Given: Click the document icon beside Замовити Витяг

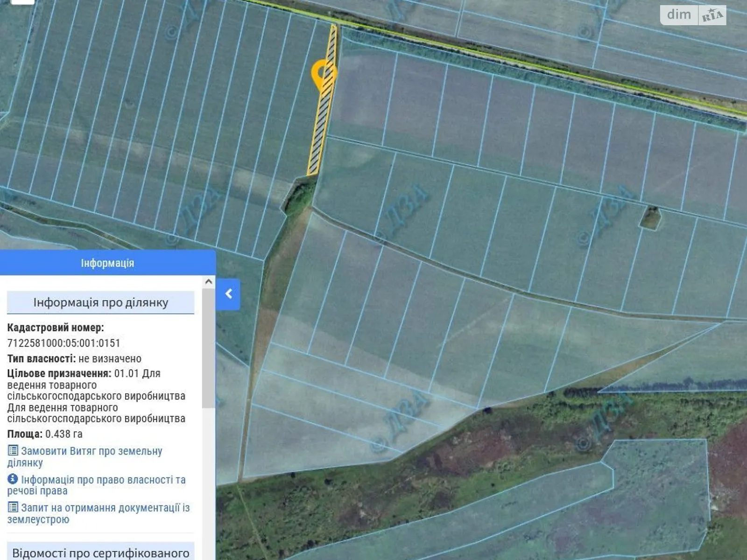Looking at the screenshot, I should click(13, 451).
